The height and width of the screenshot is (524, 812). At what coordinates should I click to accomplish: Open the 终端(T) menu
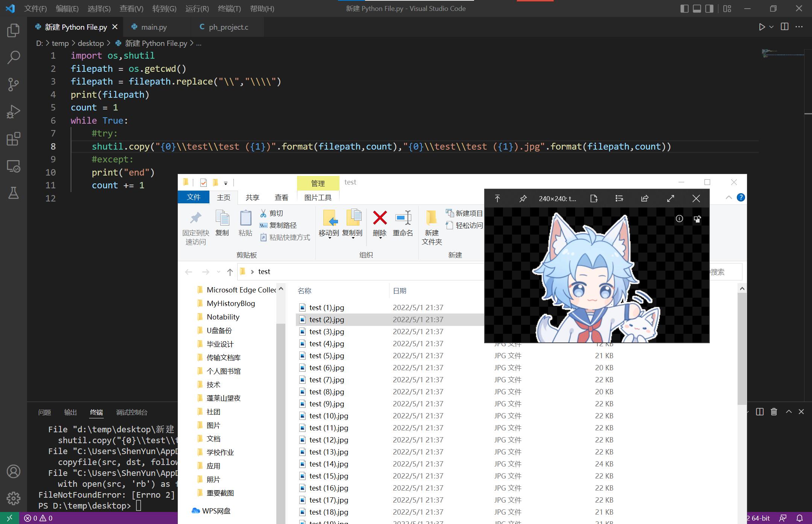[x=229, y=9]
